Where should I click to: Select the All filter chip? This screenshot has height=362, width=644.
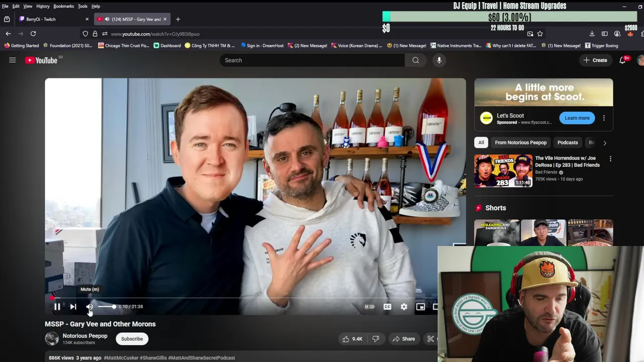pos(481,142)
